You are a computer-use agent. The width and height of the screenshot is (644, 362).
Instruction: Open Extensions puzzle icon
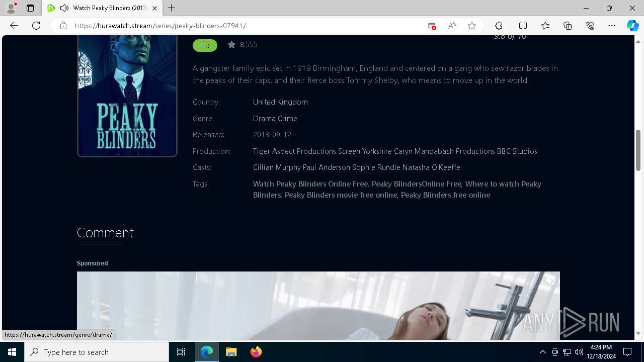pos(499,26)
